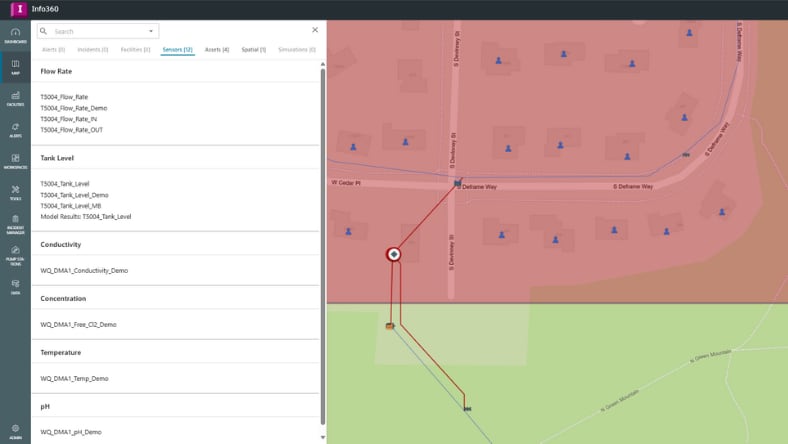Open the Alerts sidebar icon
The image size is (788, 444).
pos(15,130)
